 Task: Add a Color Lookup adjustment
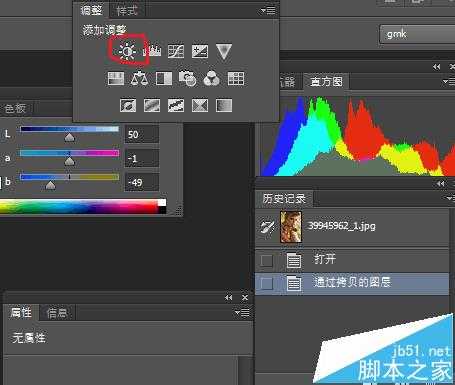(x=236, y=79)
